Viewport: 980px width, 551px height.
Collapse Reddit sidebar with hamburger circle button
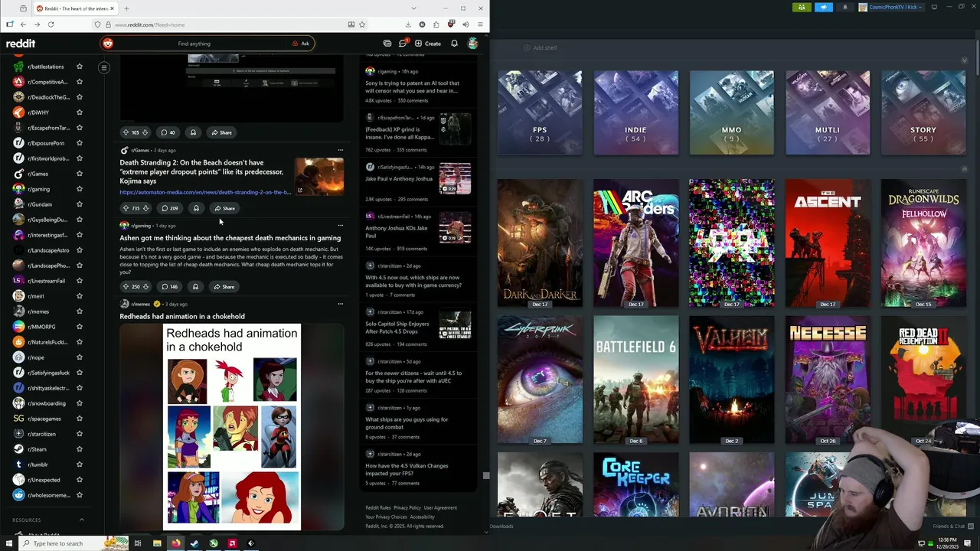[x=104, y=67]
